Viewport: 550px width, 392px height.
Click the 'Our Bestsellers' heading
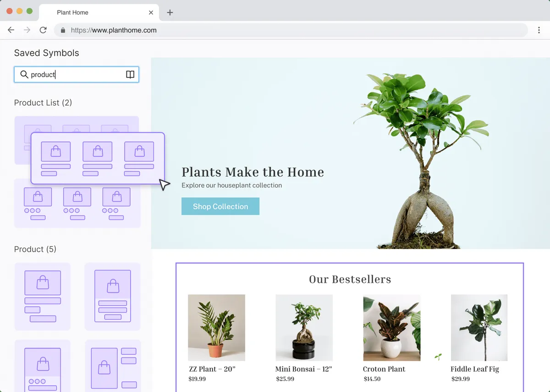[x=350, y=279]
